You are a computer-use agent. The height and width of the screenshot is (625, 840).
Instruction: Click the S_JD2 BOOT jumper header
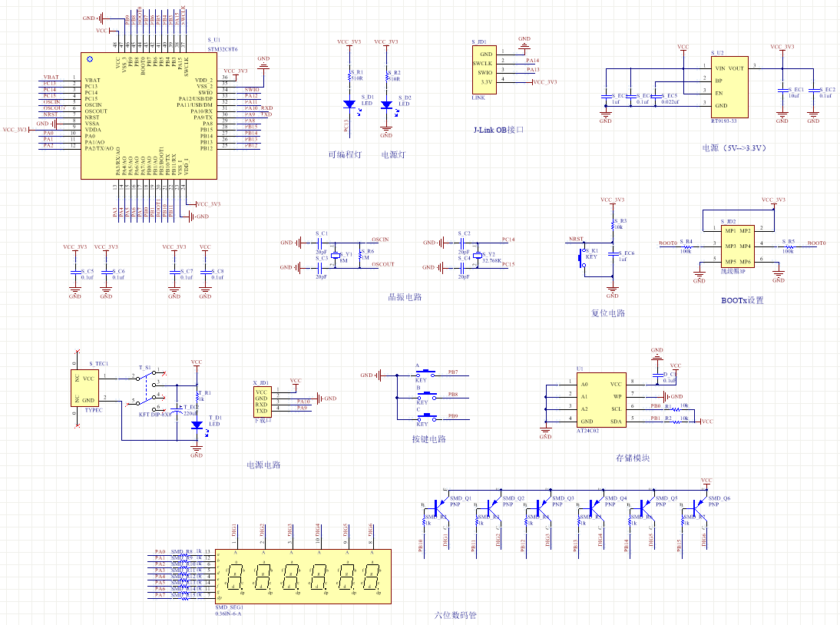pyautogui.click(x=736, y=246)
